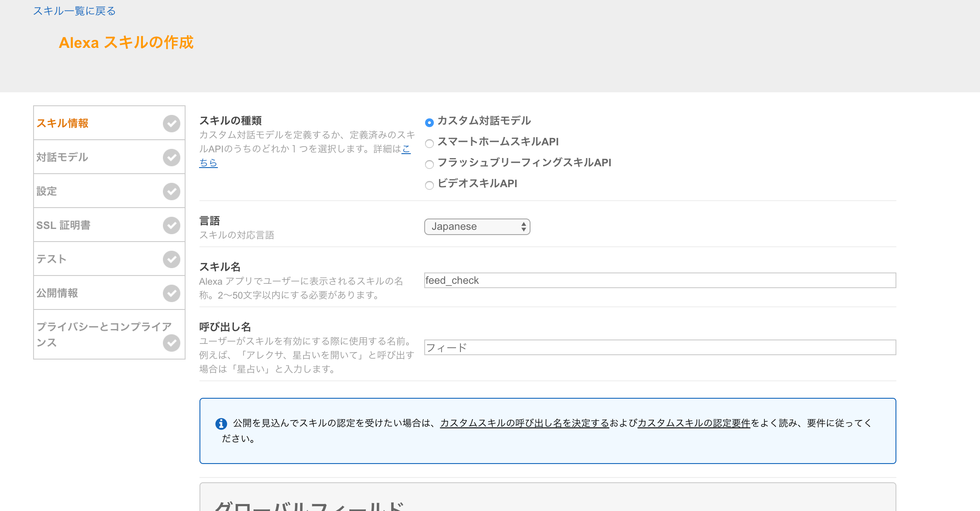
Task: Open the Japanese language dropdown
Action: tap(477, 227)
